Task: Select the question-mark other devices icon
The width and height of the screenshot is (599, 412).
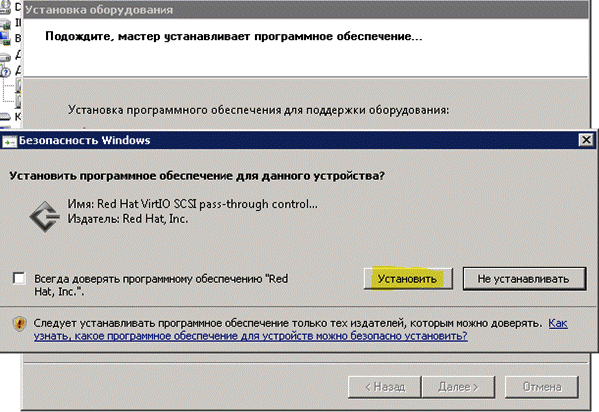Action: 5,71
